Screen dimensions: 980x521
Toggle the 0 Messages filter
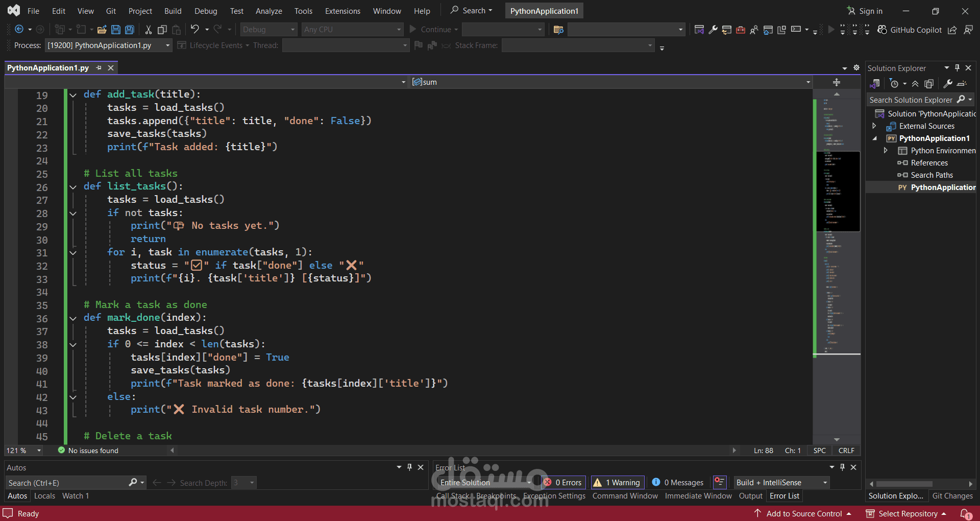pos(678,482)
